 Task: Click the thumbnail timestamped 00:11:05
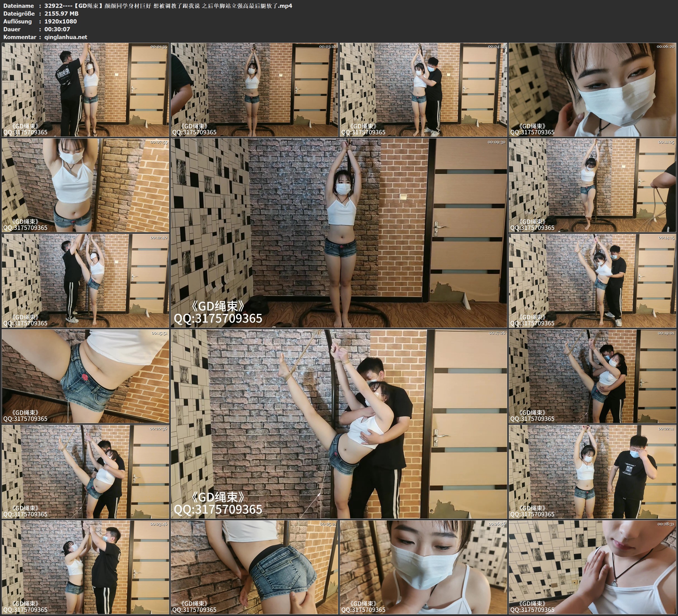[592, 185]
